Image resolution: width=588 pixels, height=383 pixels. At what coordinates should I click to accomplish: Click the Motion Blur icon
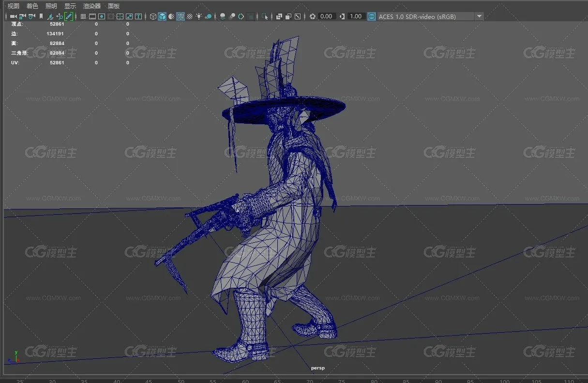232,16
